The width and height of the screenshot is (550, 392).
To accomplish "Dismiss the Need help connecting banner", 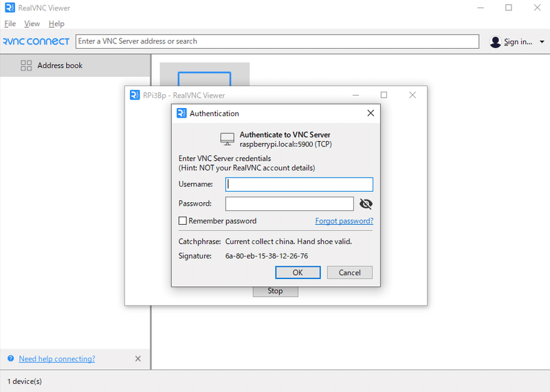I will click(x=138, y=359).
